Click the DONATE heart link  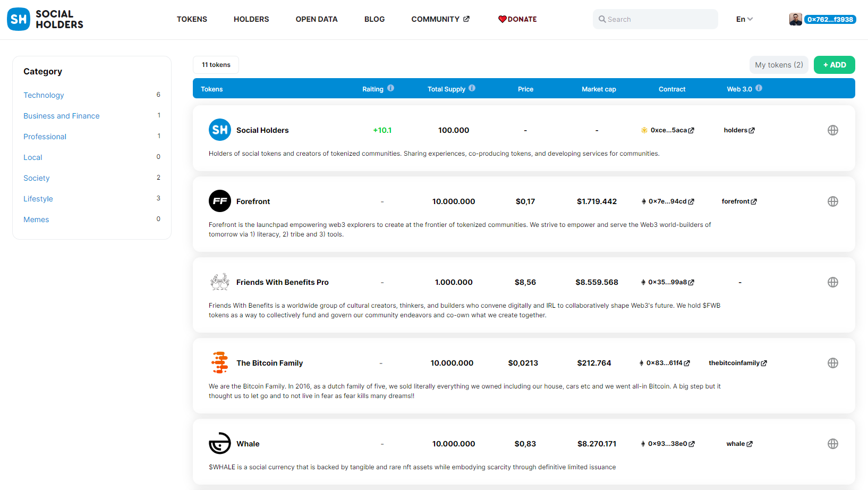coord(517,19)
